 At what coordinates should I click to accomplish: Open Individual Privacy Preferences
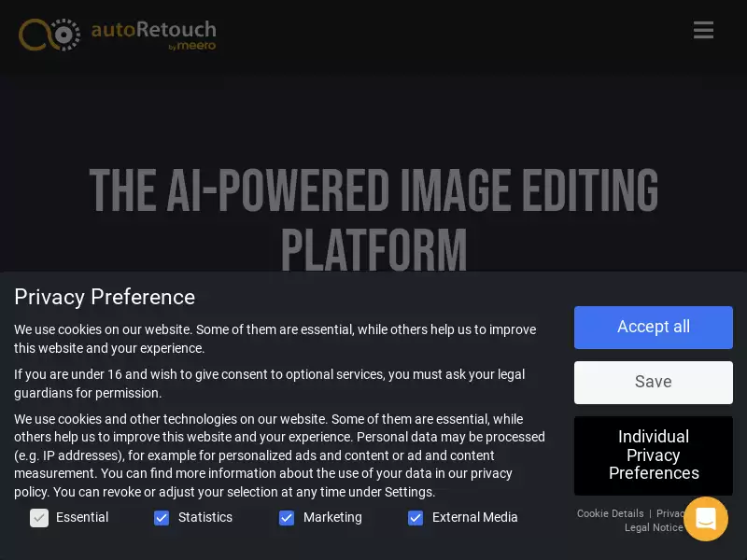(x=653, y=455)
